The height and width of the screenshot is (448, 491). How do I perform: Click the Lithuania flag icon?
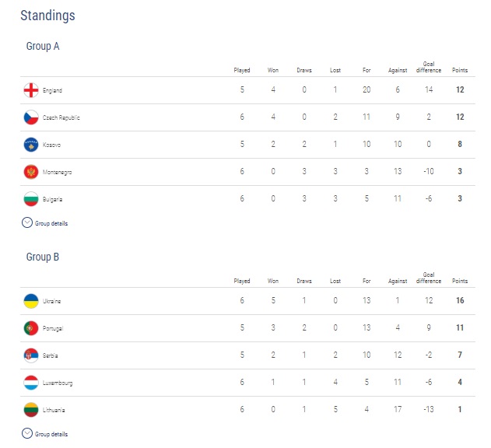(x=31, y=410)
